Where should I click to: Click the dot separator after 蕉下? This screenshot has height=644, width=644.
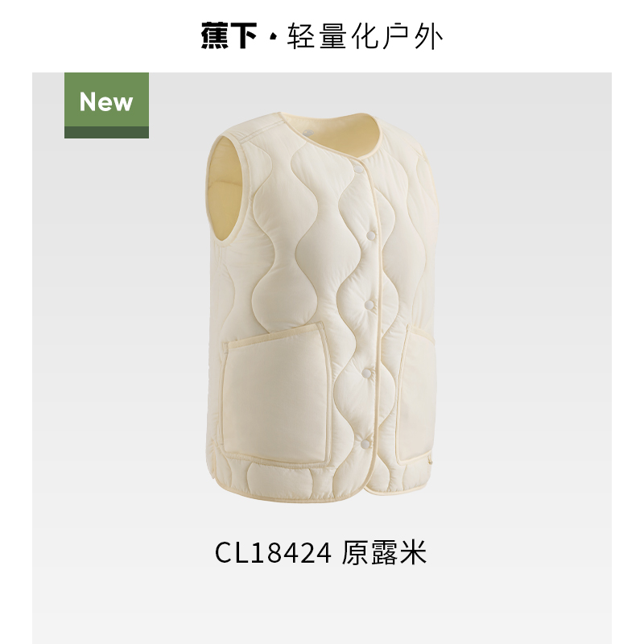tap(272, 38)
